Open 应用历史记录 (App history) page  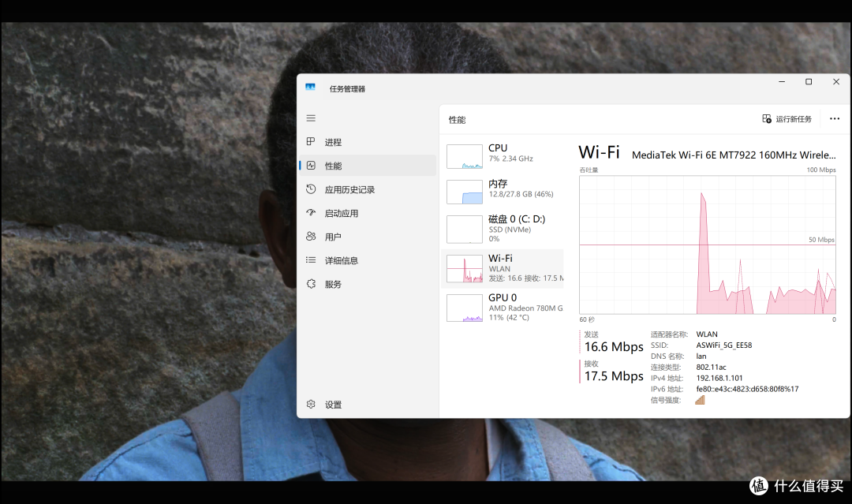(x=368, y=189)
